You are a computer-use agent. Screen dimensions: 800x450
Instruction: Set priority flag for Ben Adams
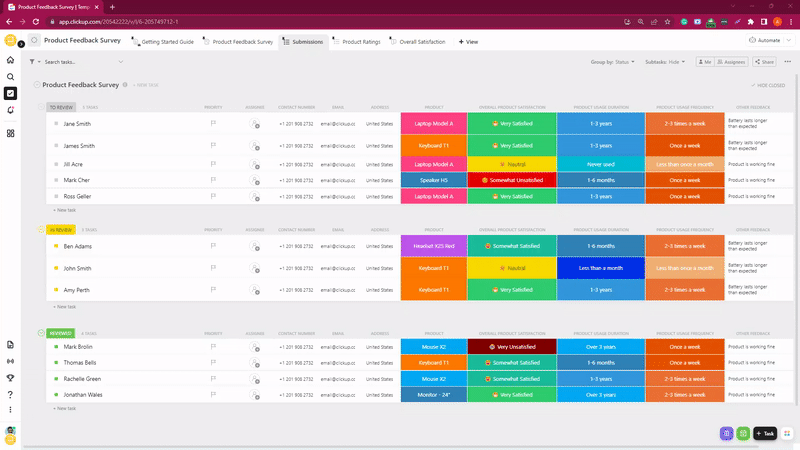213,246
